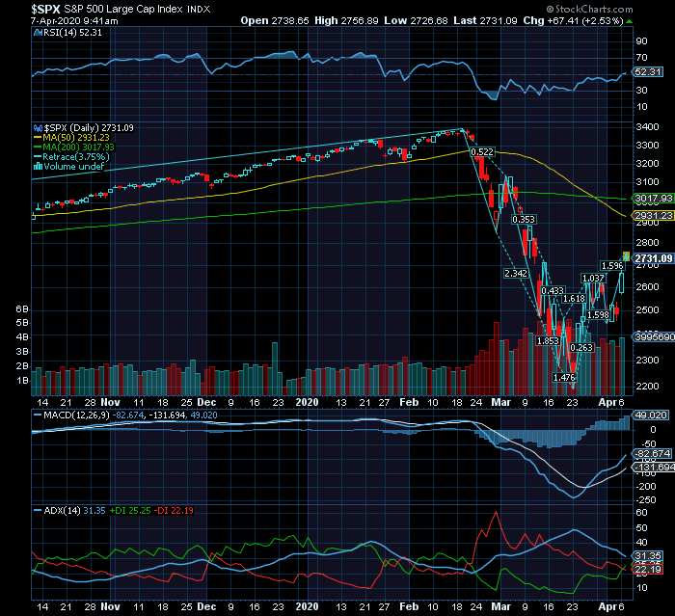Click the 90 level on RSI scale

coord(641,41)
